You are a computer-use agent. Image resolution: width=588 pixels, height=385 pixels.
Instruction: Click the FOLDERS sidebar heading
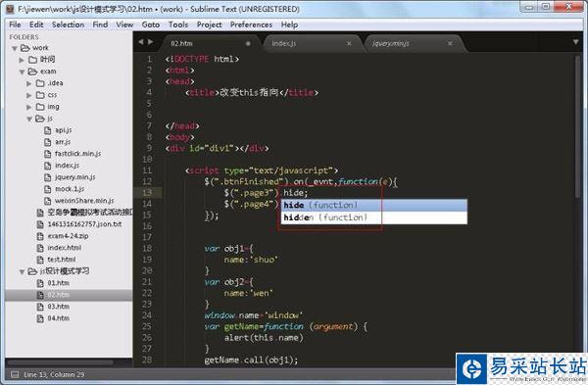pos(24,37)
